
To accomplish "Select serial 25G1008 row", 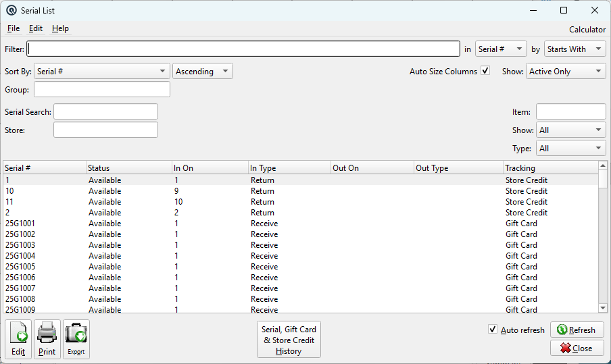I will tap(301, 299).
